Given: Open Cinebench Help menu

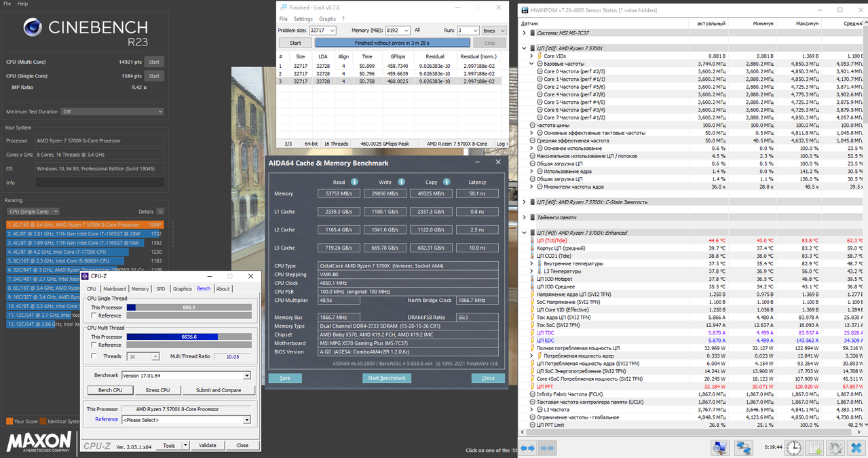Looking at the screenshot, I should point(23,4).
